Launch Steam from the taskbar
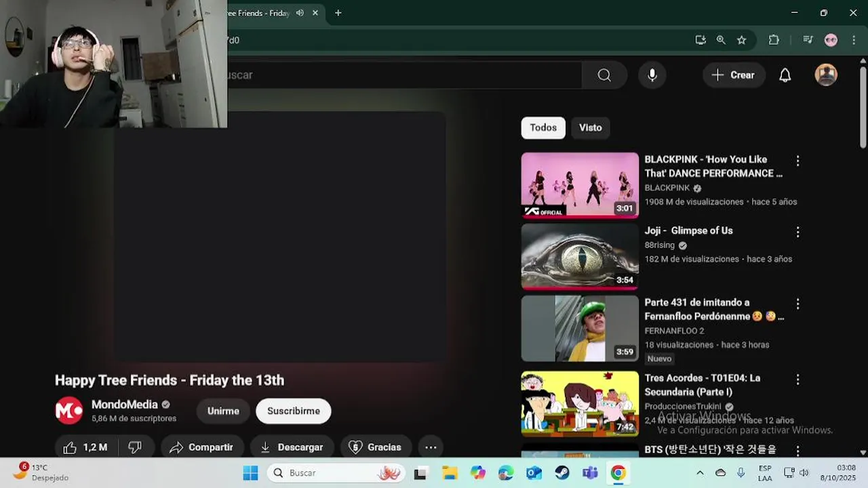 (562, 473)
